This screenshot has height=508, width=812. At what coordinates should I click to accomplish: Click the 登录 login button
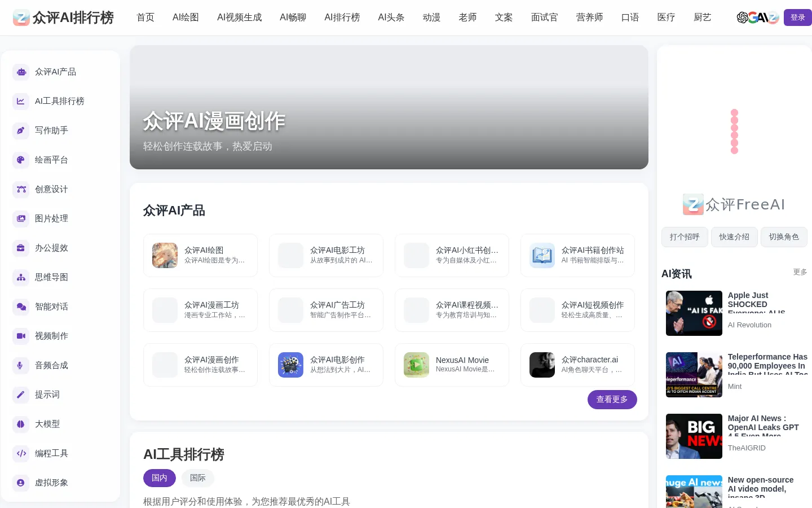tap(798, 17)
